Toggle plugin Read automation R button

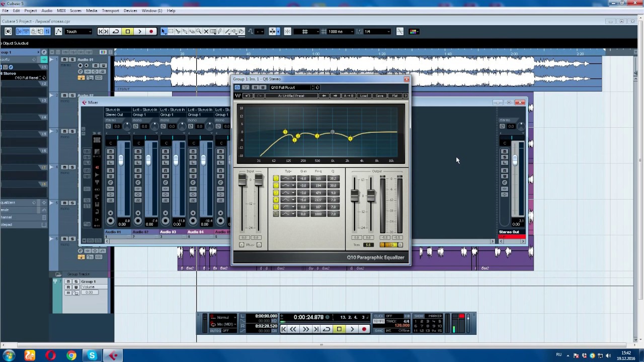click(x=256, y=87)
